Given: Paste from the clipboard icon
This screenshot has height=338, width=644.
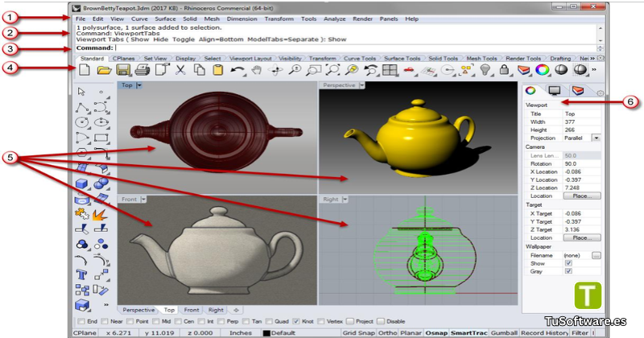Looking at the screenshot, I should (218, 70).
